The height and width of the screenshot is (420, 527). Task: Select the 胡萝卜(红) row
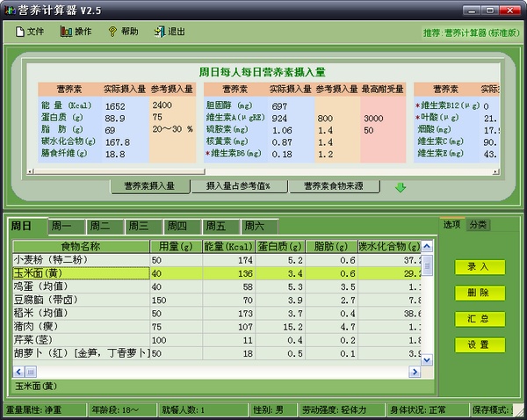[217, 353]
